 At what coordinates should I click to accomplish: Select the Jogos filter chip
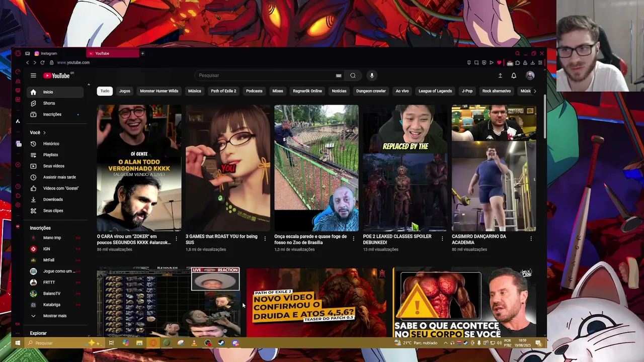[x=125, y=91]
